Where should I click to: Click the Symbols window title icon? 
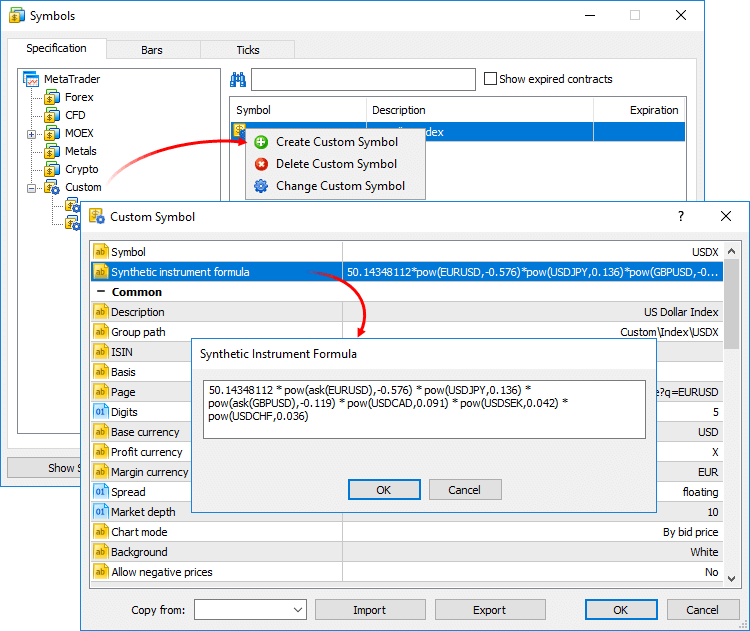(17, 16)
